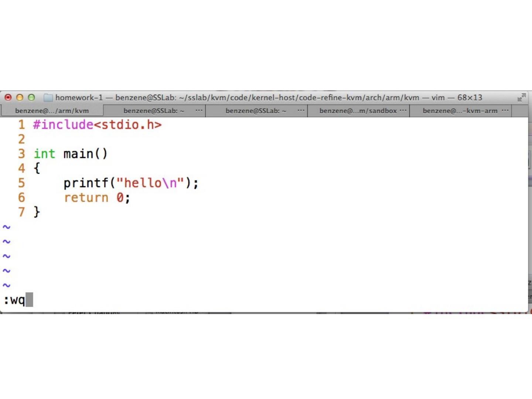Place cursor on the printf("hello\n") statement
This screenshot has height=399, width=532.
[131, 183]
